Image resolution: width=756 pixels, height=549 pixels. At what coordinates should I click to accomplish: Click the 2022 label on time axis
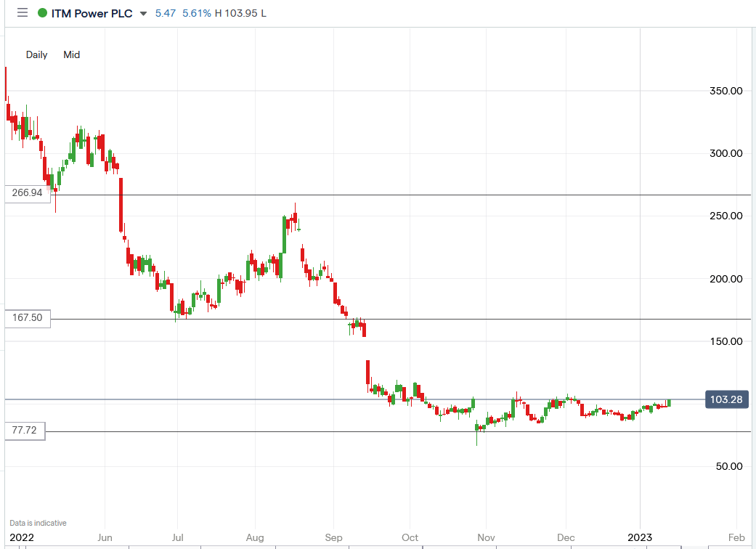pos(22,537)
